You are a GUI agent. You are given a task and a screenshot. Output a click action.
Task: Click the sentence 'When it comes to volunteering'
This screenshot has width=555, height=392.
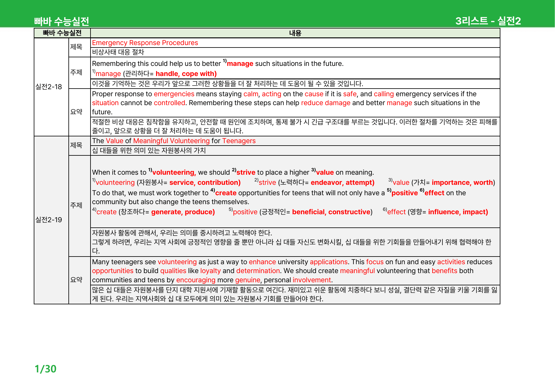233,172
